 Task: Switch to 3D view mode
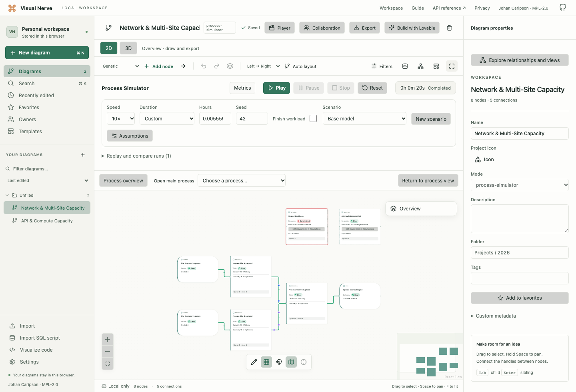[x=128, y=48]
